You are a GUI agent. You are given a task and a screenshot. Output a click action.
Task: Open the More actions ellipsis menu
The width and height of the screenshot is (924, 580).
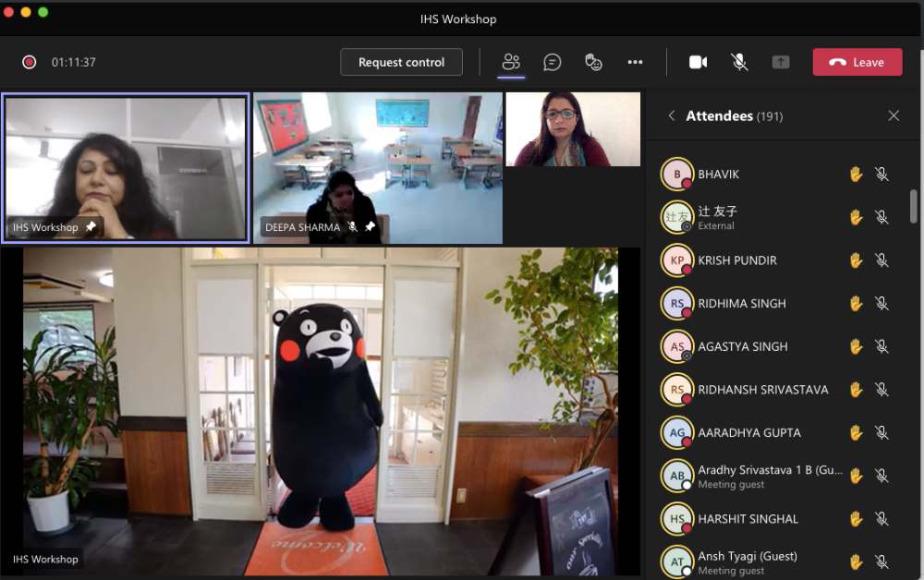tap(635, 62)
